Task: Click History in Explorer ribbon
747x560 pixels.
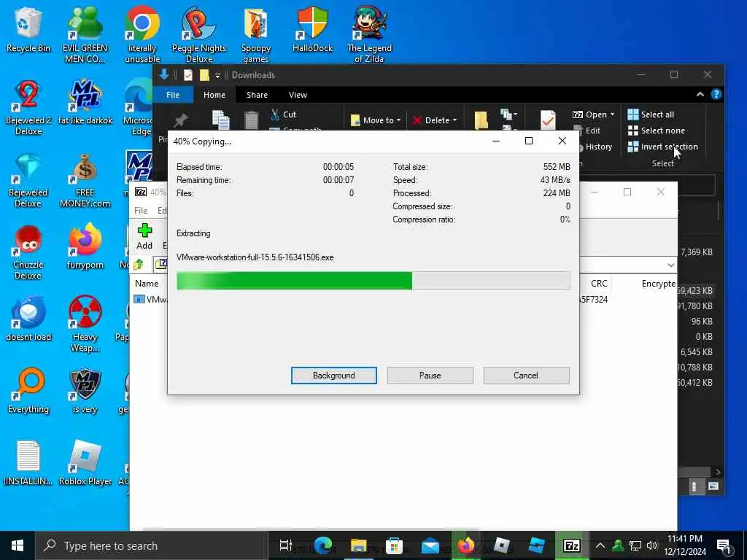Action: click(x=595, y=147)
